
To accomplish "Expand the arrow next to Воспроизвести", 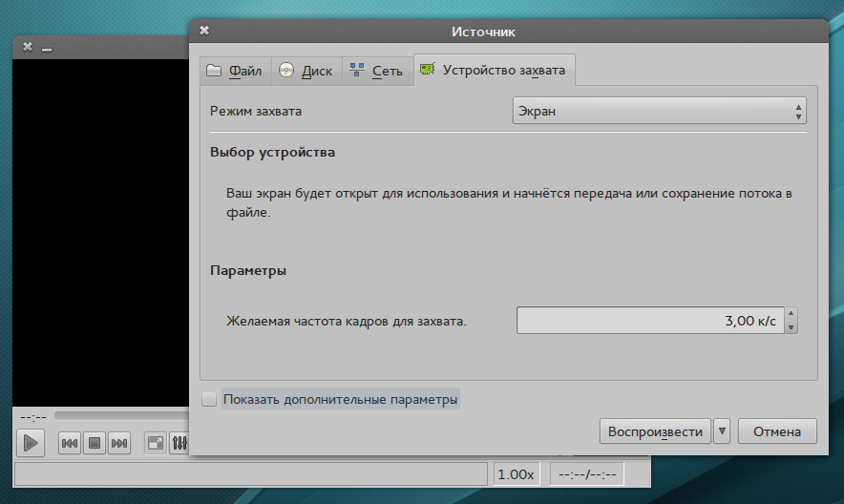I will [x=722, y=431].
